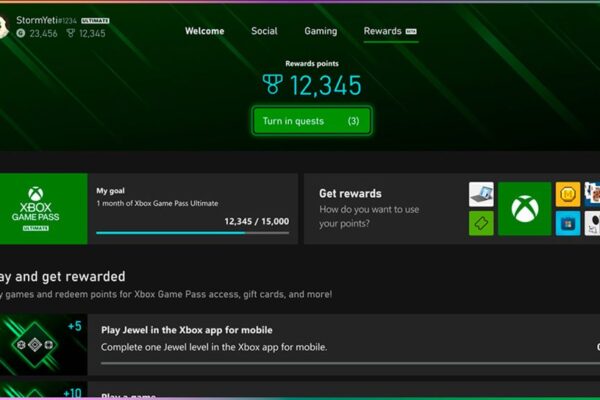600x400 pixels.
Task: Switch to the Social tab
Action: tap(264, 31)
